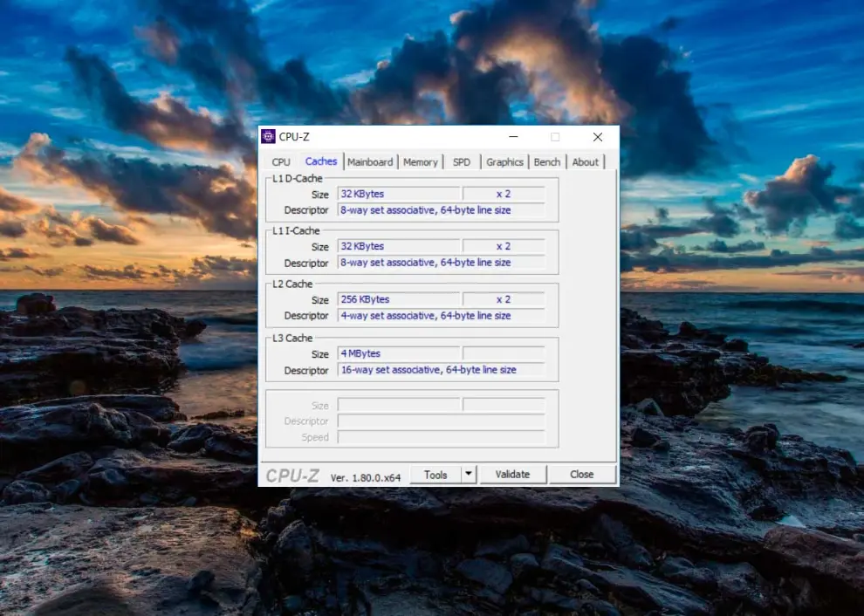Click the Tools button

tap(435, 475)
